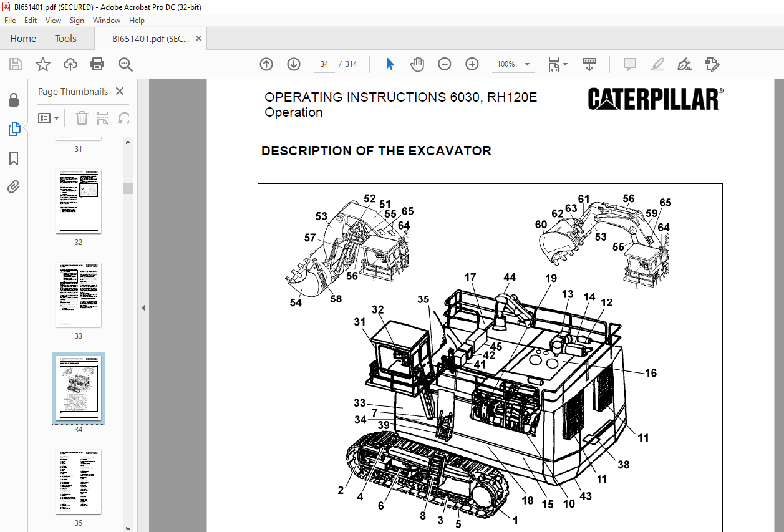This screenshot has height=532, width=784.
Task: Click the scrolling mode keyboard icon
Action: (589, 64)
